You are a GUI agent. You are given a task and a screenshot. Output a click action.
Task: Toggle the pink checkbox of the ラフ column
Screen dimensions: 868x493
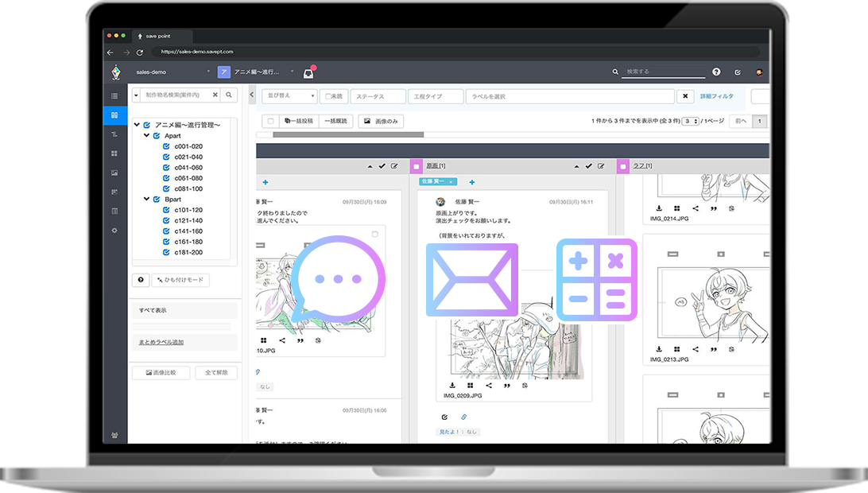(622, 166)
